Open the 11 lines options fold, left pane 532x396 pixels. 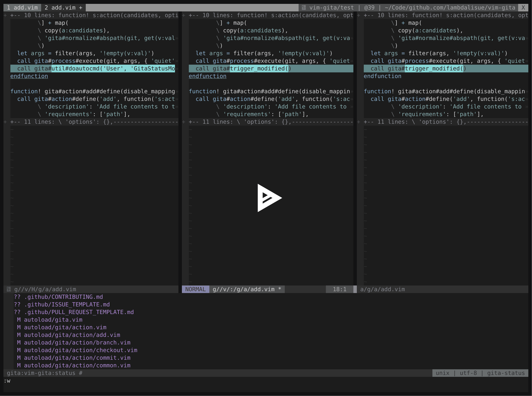point(91,122)
